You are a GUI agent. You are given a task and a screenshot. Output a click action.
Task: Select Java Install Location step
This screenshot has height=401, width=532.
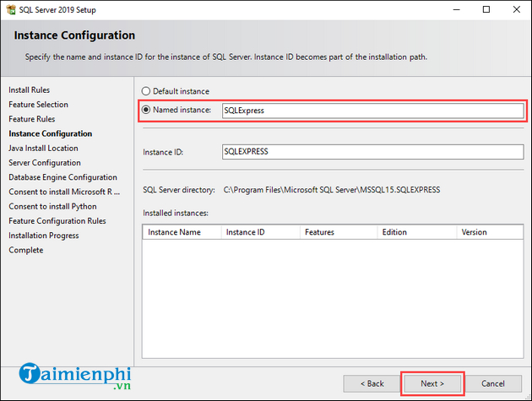43,149
